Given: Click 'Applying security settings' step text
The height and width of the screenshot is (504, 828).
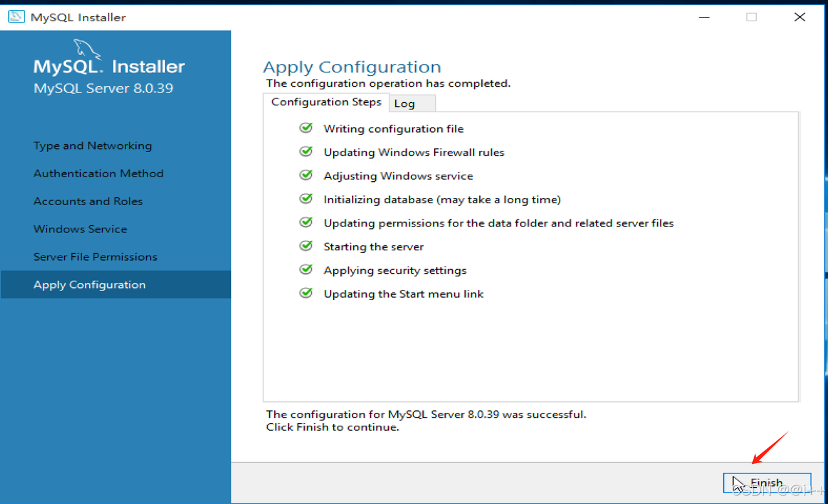Looking at the screenshot, I should point(395,270).
